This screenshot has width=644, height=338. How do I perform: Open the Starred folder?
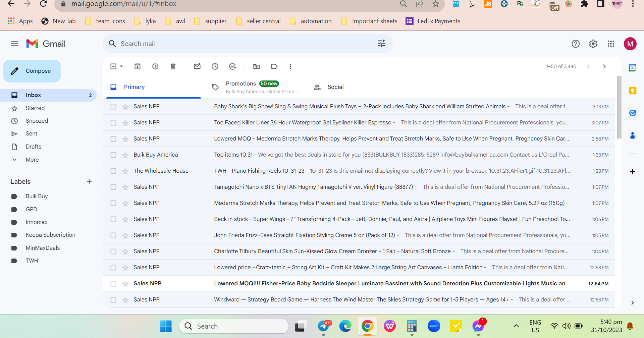[35, 108]
